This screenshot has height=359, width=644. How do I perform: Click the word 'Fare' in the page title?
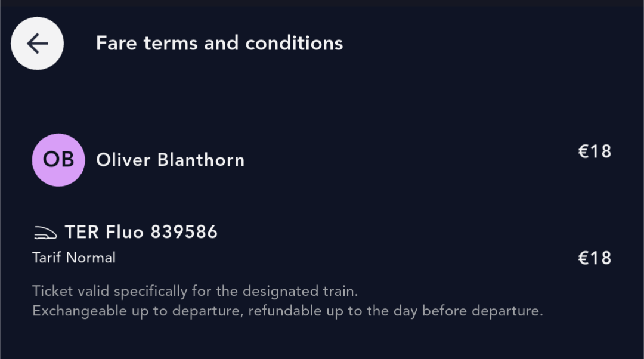116,43
